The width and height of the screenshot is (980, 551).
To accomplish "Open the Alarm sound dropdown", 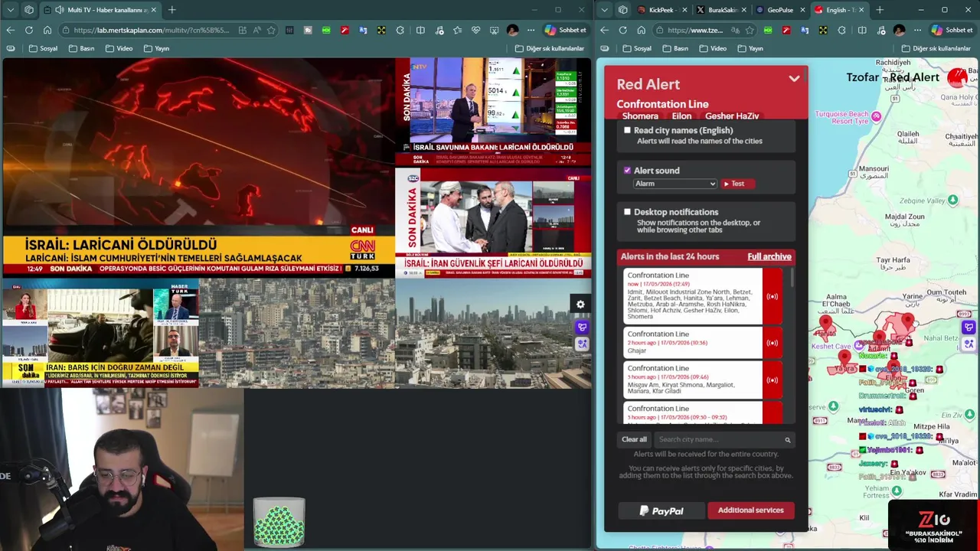I will tap(675, 184).
